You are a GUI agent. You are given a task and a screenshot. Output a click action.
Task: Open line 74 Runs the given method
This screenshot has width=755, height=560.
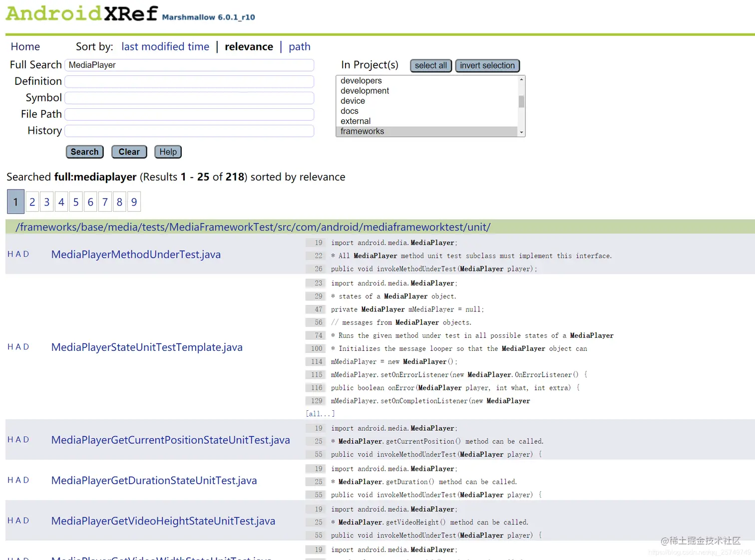459,336
